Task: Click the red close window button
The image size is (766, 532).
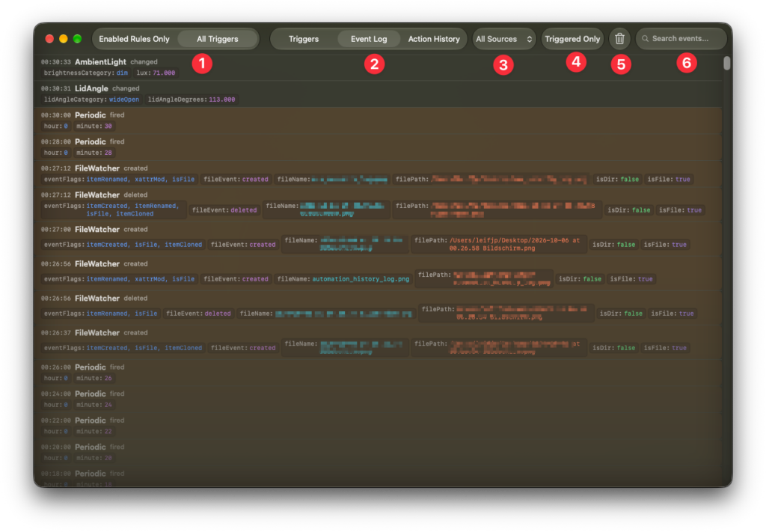Action: point(49,39)
